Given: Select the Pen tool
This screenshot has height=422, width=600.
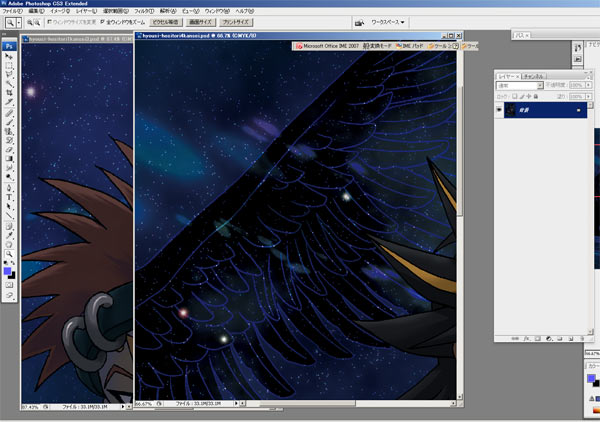Looking at the screenshot, I should tap(9, 188).
